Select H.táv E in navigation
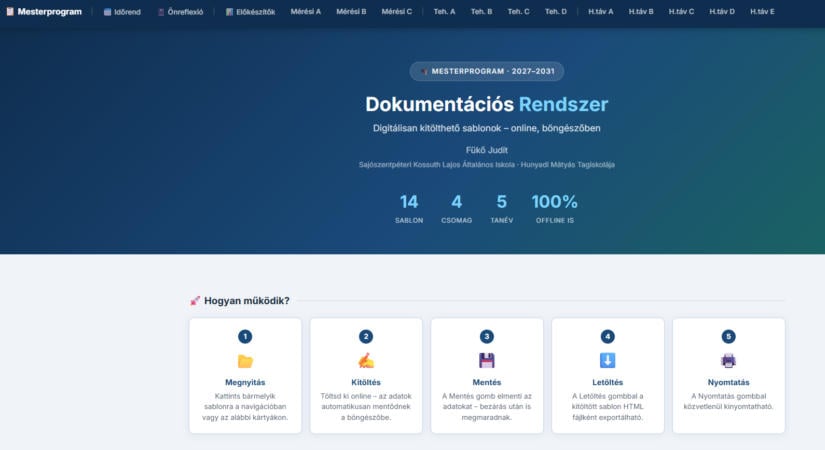This screenshot has width=825, height=450. [x=762, y=12]
